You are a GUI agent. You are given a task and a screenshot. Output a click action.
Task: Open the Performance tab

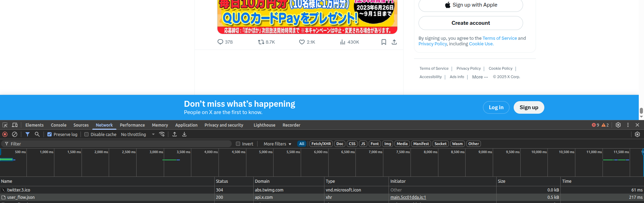click(x=132, y=125)
